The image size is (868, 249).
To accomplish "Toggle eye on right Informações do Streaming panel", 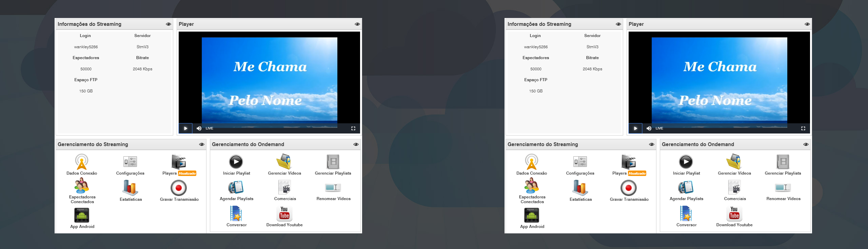I will 618,24.
